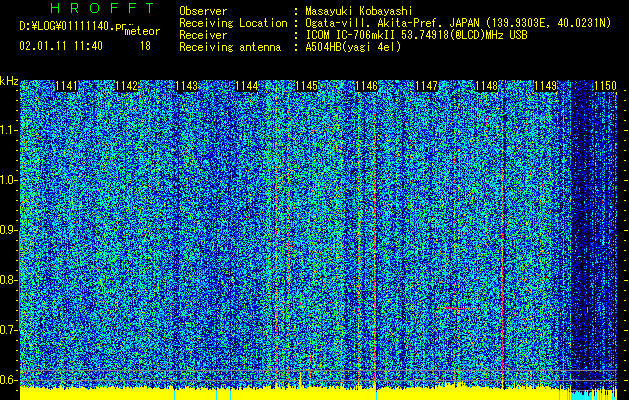Click the Ogata-vill. Akita-Pref. JAPAN location text
Screen dimensions: 629x400
(x=392, y=23)
